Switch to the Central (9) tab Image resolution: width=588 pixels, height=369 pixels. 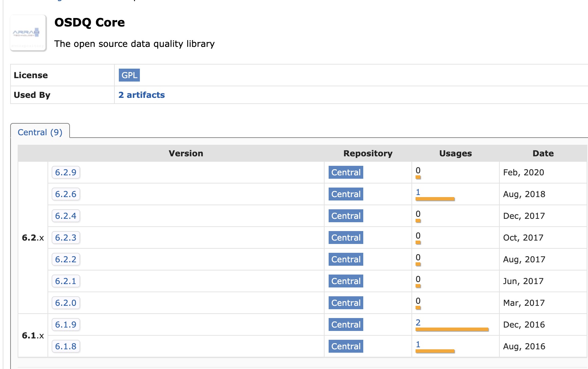(40, 132)
